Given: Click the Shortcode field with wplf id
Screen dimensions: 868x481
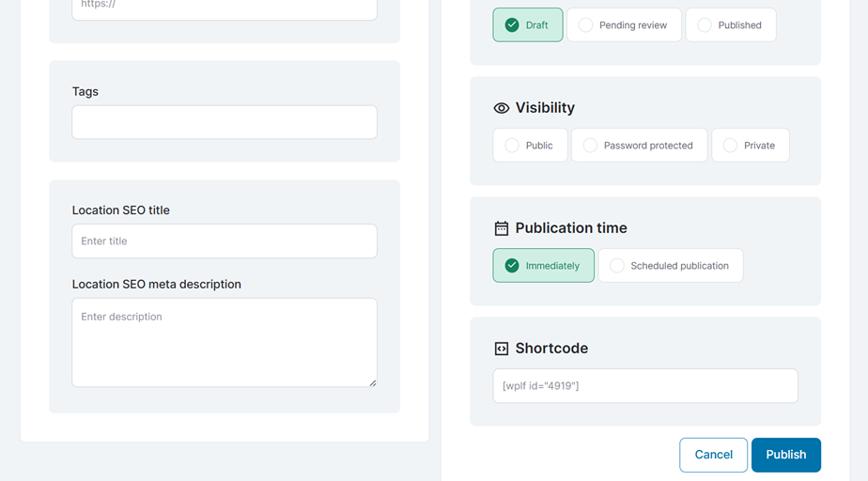Looking at the screenshot, I should pos(645,386).
